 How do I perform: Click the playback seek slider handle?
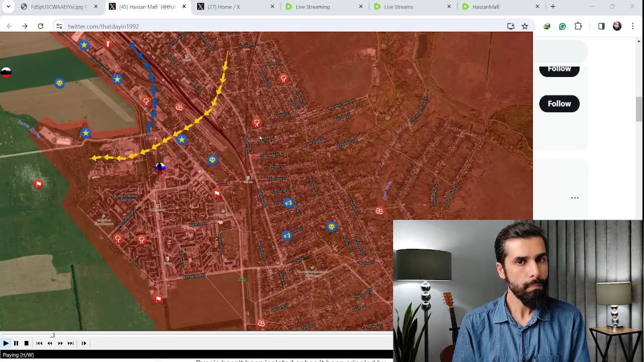52,335
